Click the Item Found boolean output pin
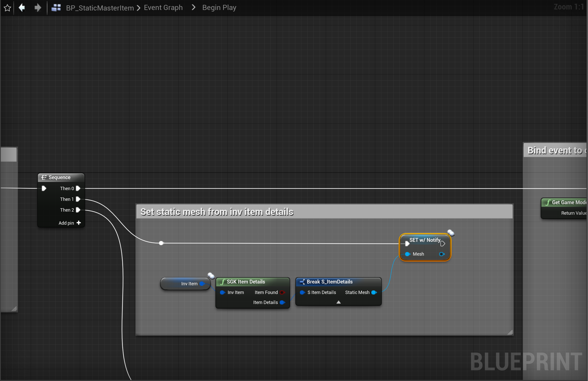This screenshot has height=381, width=588. click(282, 292)
